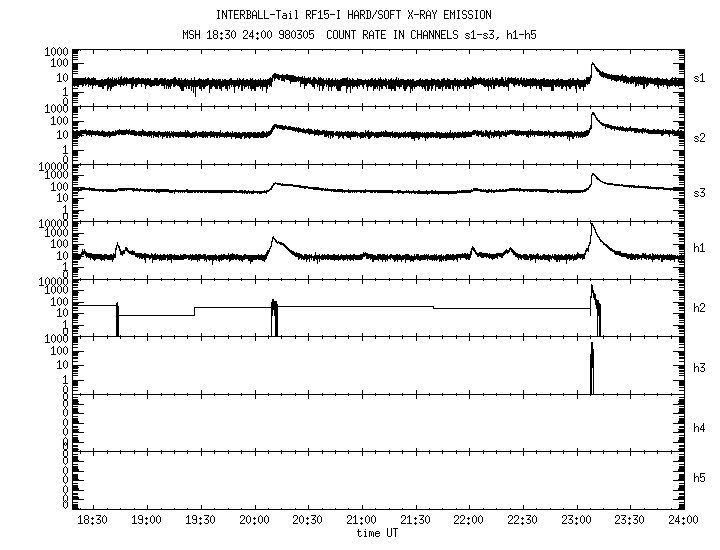Click the 18:30 time axis tick label
The height and width of the screenshot is (550, 720).
pos(92,521)
